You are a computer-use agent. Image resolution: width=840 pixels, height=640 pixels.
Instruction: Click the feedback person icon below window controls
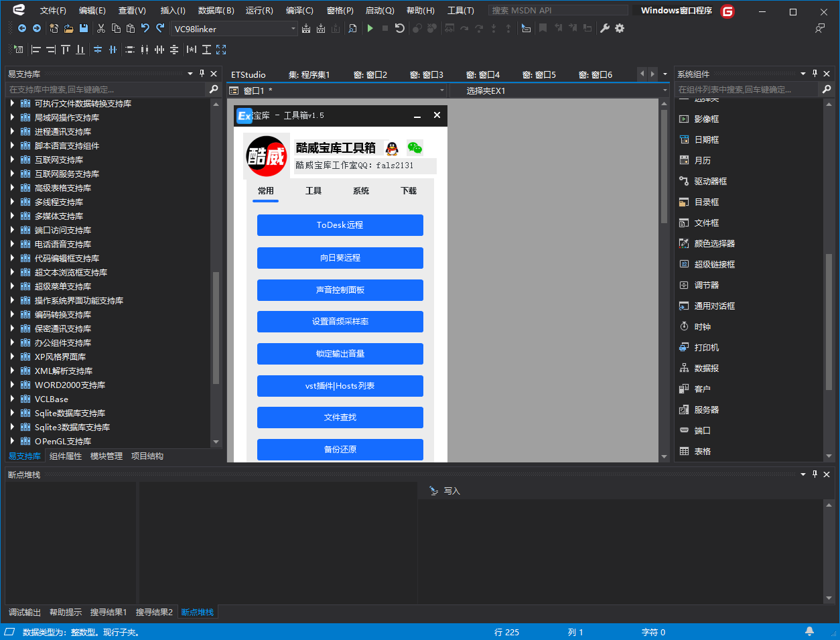point(820,28)
